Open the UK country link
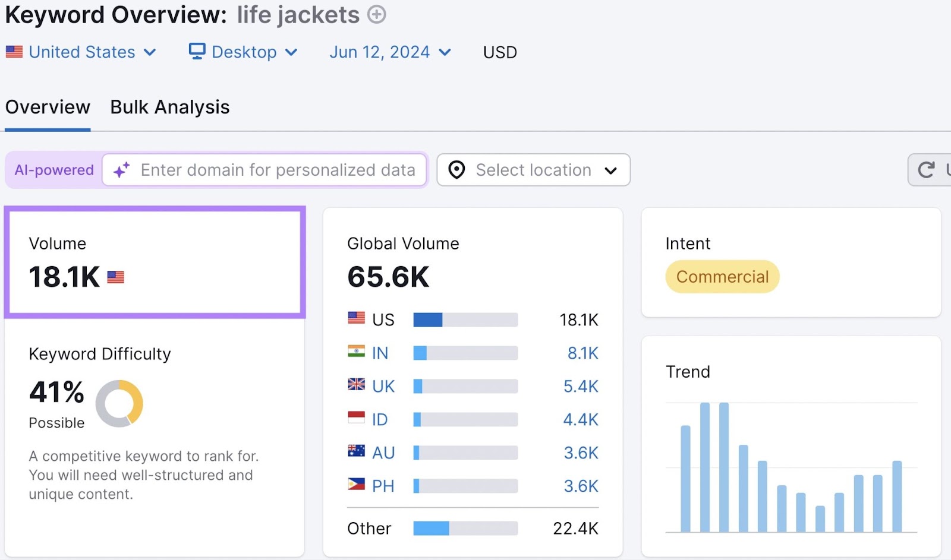Viewport: 951px width, 560px height. [x=383, y=387]
